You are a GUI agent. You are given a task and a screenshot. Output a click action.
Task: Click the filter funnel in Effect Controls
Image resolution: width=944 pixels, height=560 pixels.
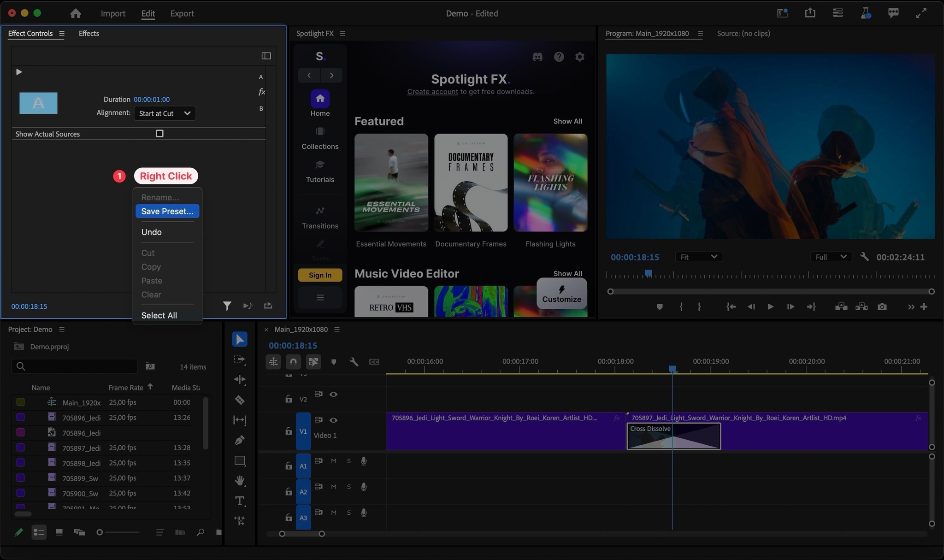click(227, 306)
